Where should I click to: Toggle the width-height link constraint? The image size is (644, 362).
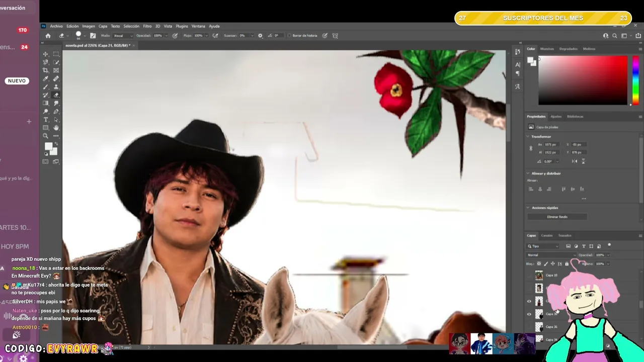(531, 148)
